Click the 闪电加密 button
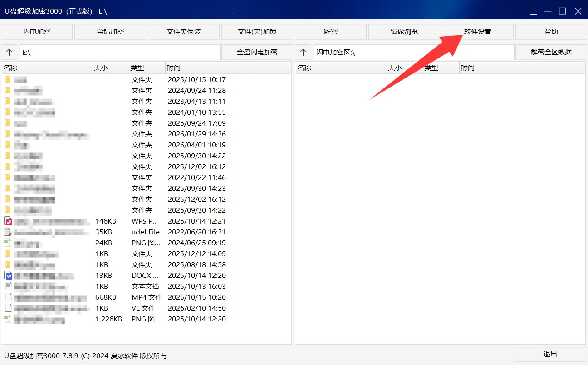588x365 pixels. (37, 32)
